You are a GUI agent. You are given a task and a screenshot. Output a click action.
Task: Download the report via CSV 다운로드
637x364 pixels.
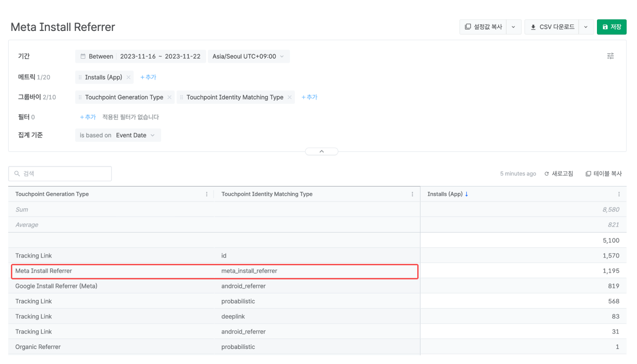pos(552,27)
